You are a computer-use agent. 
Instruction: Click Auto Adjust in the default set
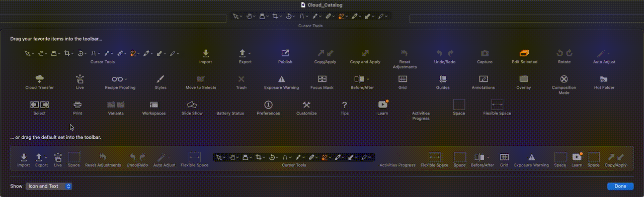pyautogui.click(x=164, y=160)
